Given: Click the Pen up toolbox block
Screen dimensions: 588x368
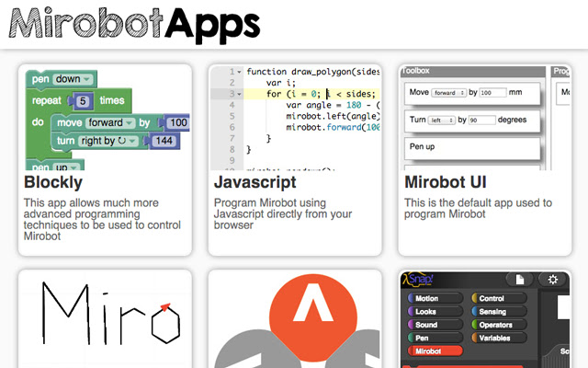Looking at the screenshot, I should [472, 149].
